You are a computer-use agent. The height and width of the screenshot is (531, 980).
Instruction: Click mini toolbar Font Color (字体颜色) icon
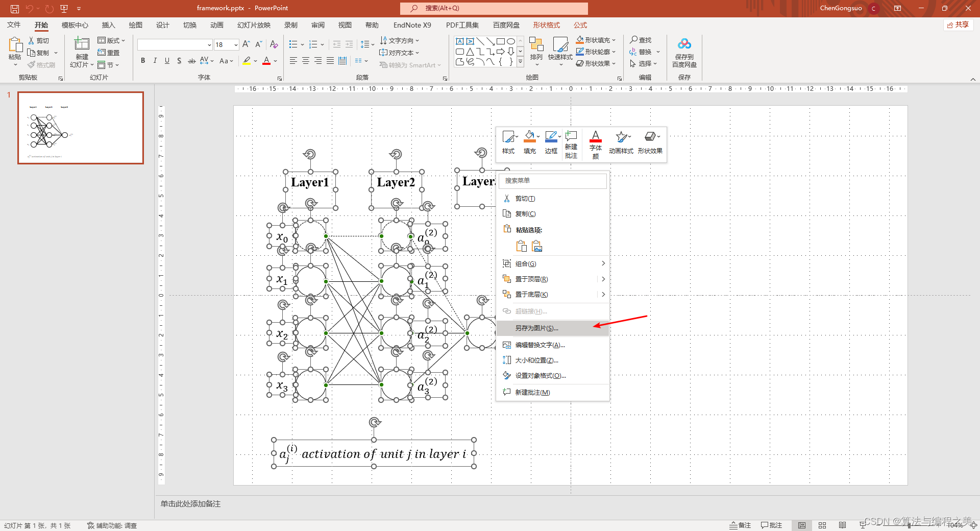point(596,136)
